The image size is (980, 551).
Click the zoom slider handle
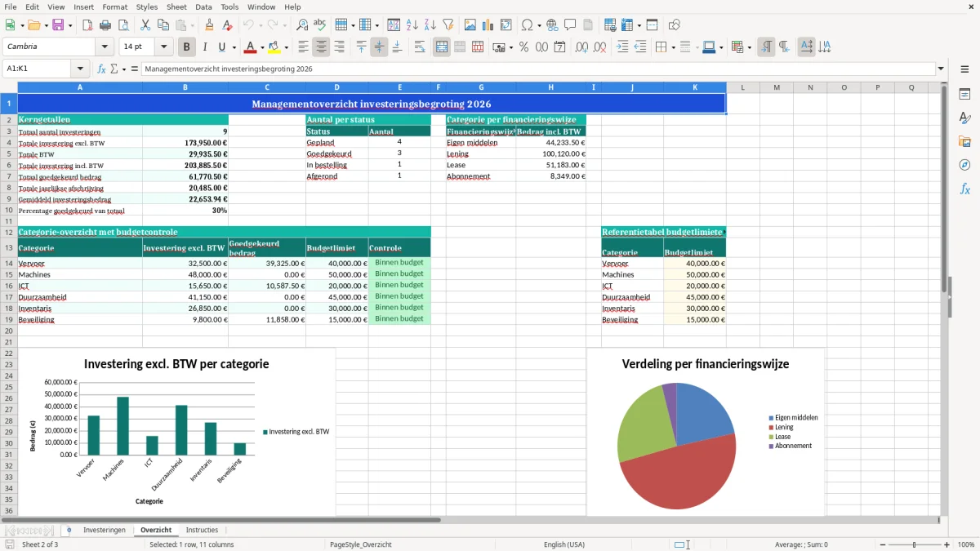[915, 544]
